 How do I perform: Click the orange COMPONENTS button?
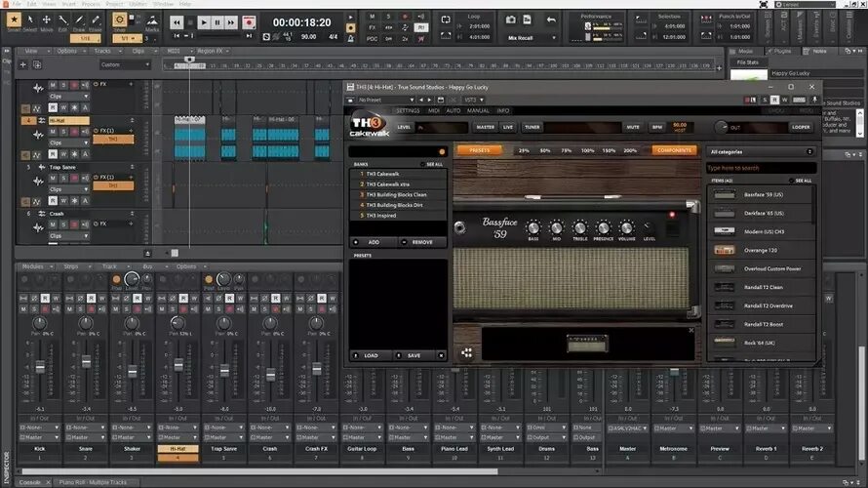pyautogui.click(x=674, y=150)
